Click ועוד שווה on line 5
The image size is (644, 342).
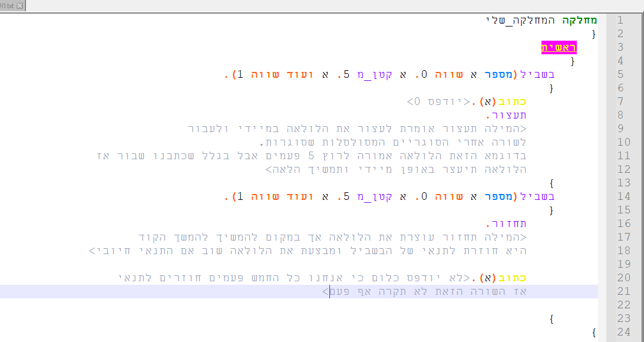click(x=282, y=74)
